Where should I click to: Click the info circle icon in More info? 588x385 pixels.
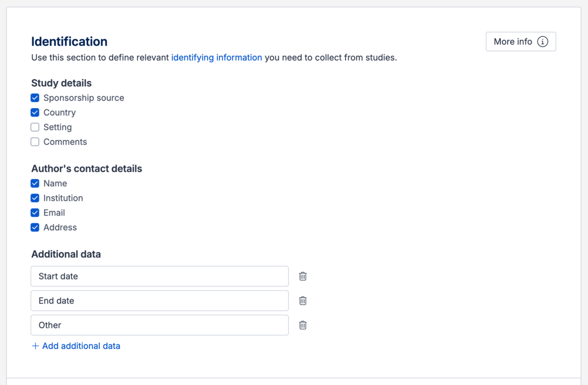click(542, 41)
